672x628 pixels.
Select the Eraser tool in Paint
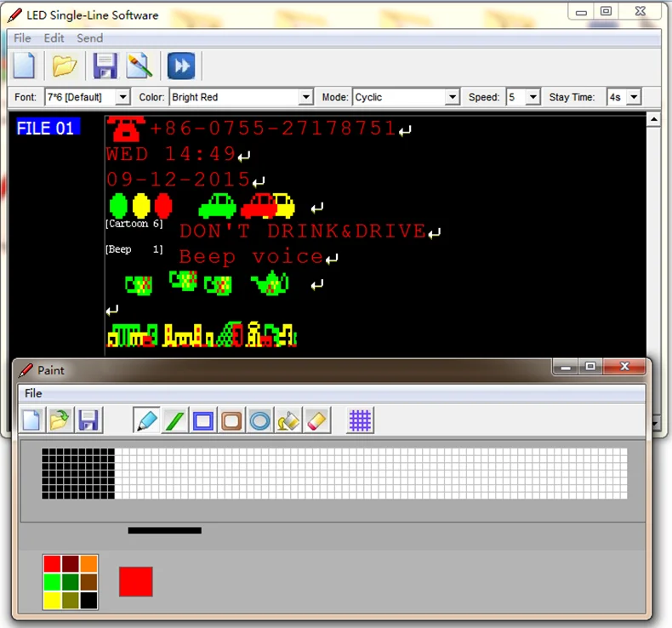click(x=317, y=420)
